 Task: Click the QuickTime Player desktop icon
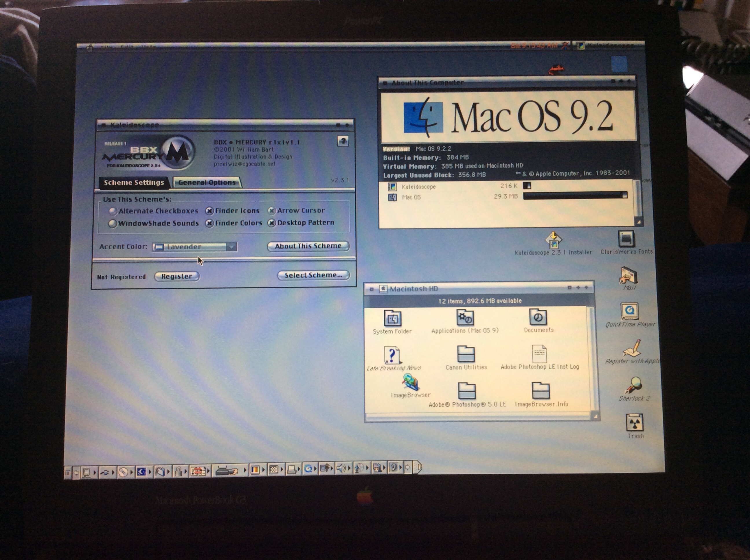tap(629, 311)
